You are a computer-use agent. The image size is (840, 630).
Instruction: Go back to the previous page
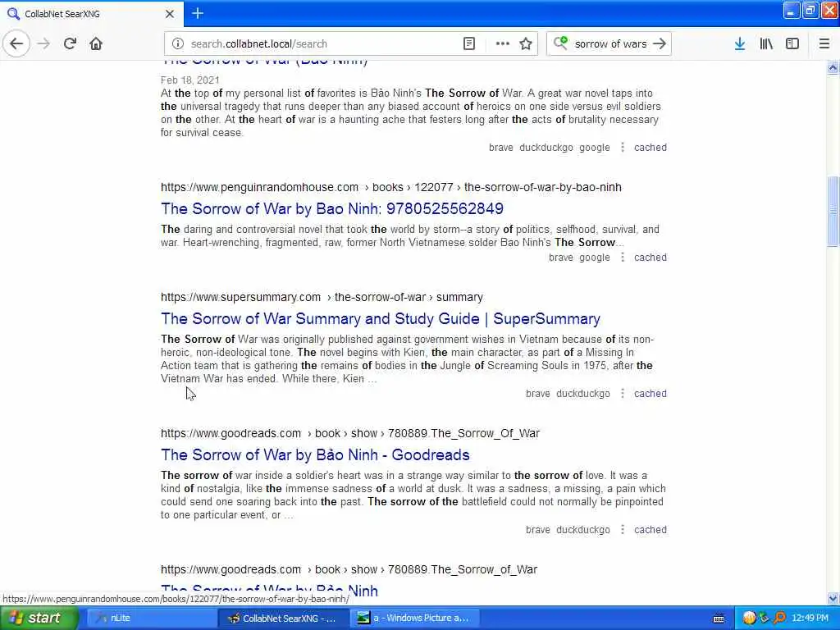[16, 43]
